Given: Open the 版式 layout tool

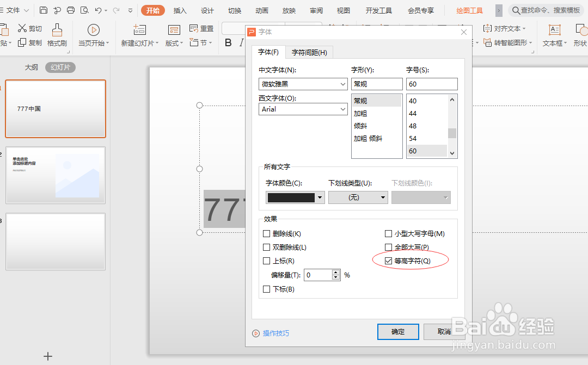Looking at the screenshot, I should tap(172, 43).
